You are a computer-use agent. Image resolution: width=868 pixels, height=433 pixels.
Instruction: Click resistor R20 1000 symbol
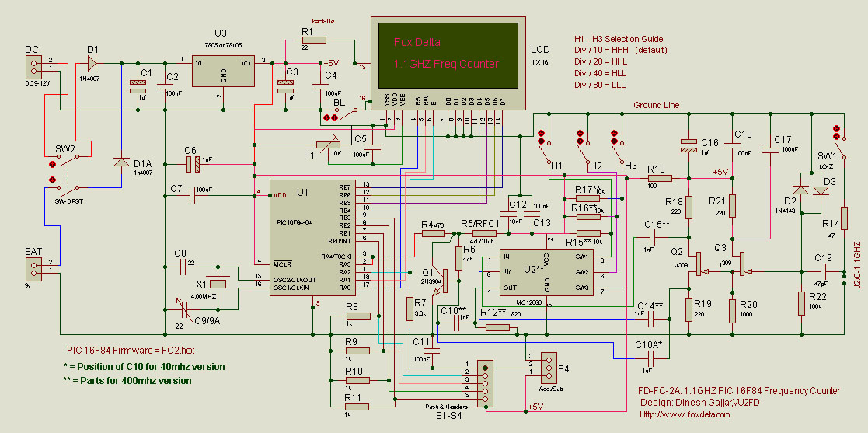point(732,311)
